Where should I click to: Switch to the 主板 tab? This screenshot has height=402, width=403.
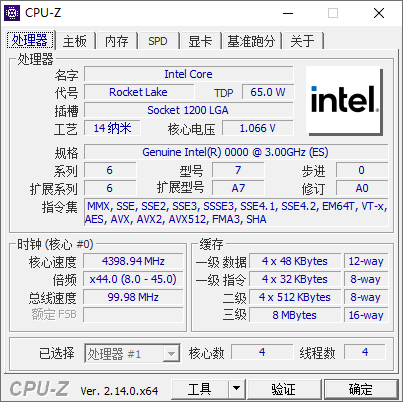pyautogui.click(x=75, y=41)
